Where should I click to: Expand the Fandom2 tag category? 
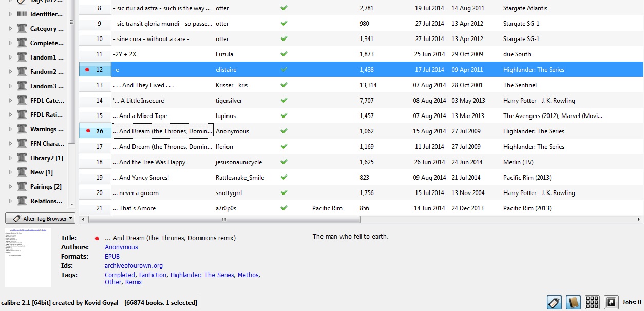[x=10, y=72]
